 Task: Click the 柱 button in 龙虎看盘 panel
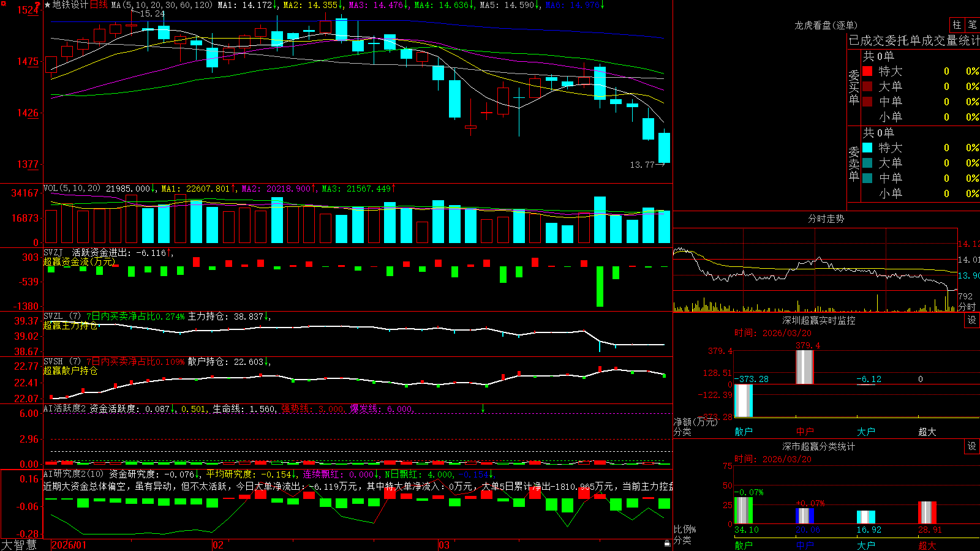coord(957,25)
